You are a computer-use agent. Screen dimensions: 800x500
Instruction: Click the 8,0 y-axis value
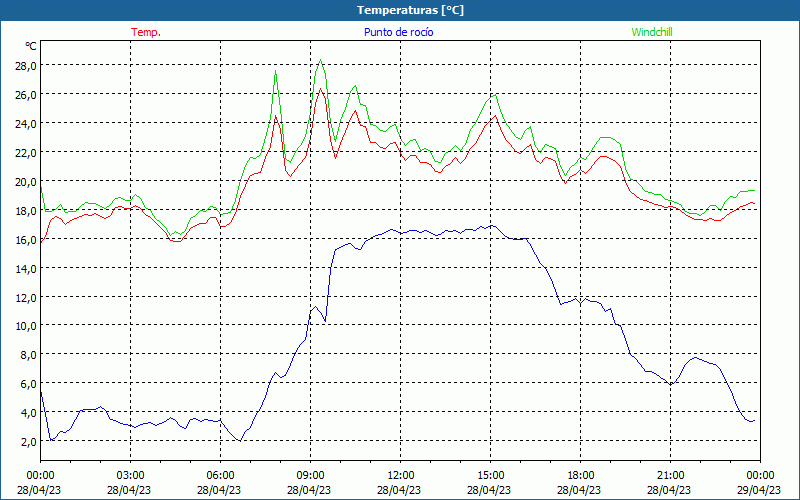28,355
